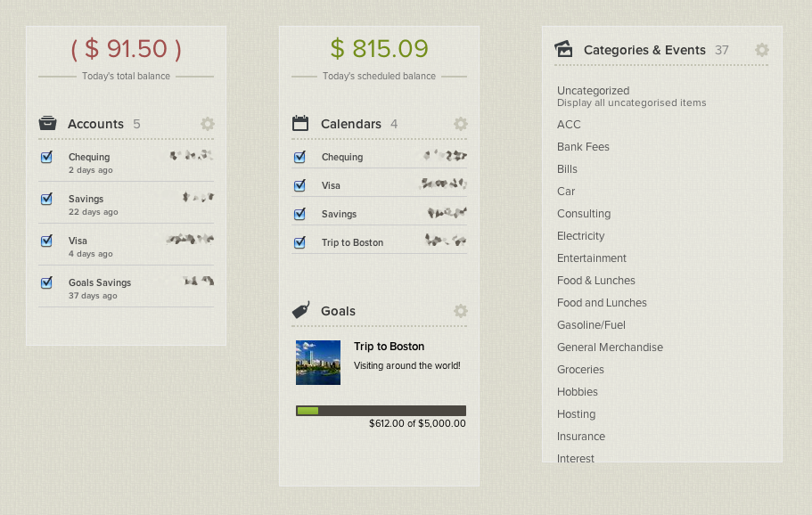Screen dimensions: 812x515
Task: Click the Trip to Boston progress bar
Action: (x=380, y=411)
